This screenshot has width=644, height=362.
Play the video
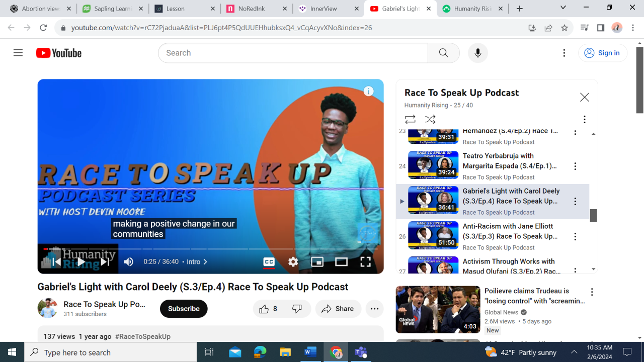pos(80,261)
